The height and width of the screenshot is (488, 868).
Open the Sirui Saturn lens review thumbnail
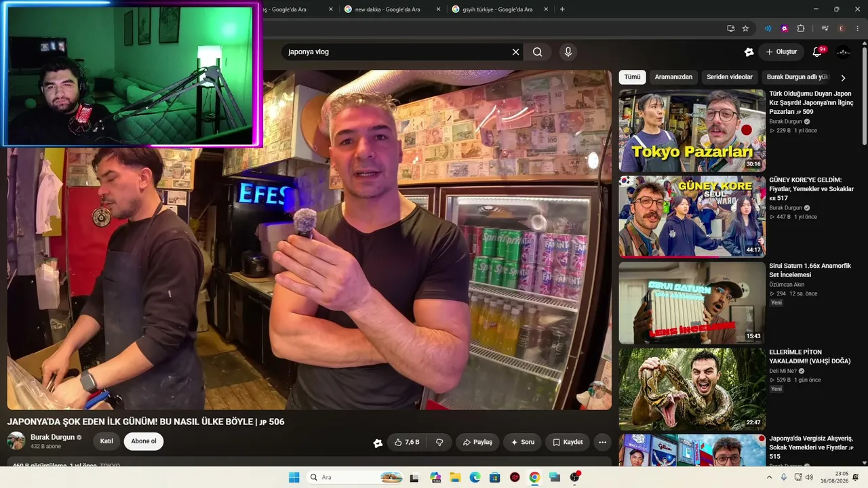click(692, 303)
